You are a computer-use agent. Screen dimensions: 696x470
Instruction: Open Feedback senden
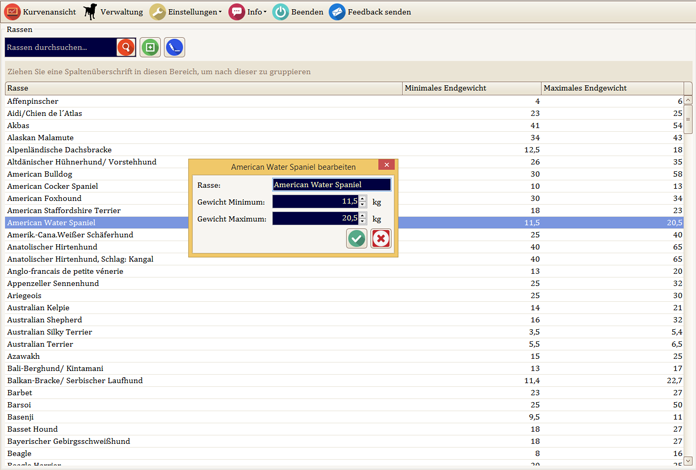(x=370, y=12)
